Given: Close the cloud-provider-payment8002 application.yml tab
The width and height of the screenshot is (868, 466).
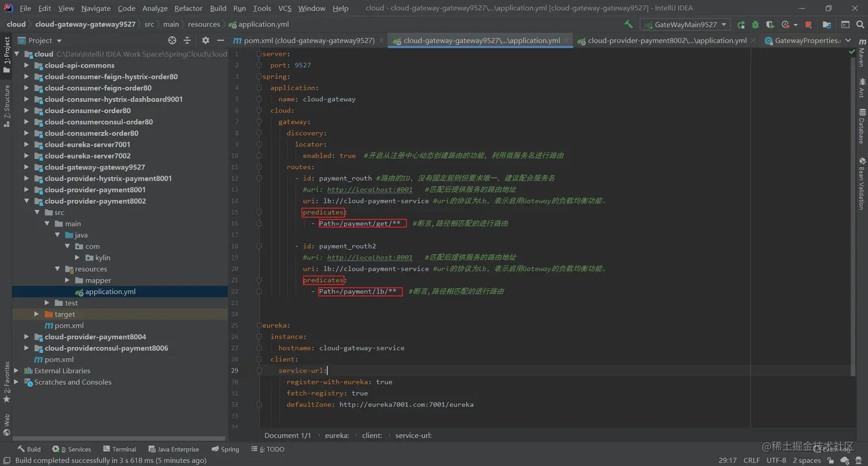Looking at the screenshot, I should click(x=753, y=41).
